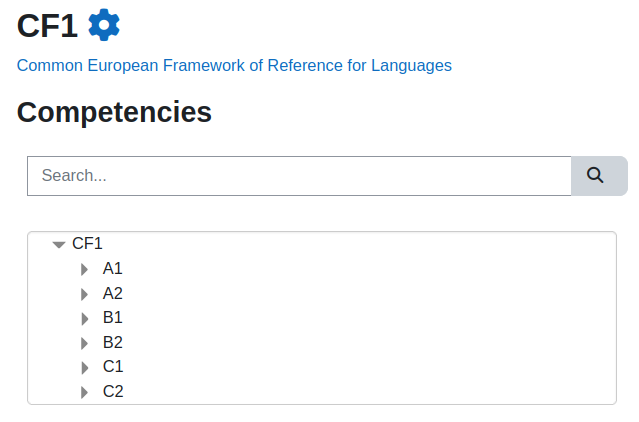Expand the A2 competency arrow
The width and height of the screenshot is (639, 422).
pos(84,294)
